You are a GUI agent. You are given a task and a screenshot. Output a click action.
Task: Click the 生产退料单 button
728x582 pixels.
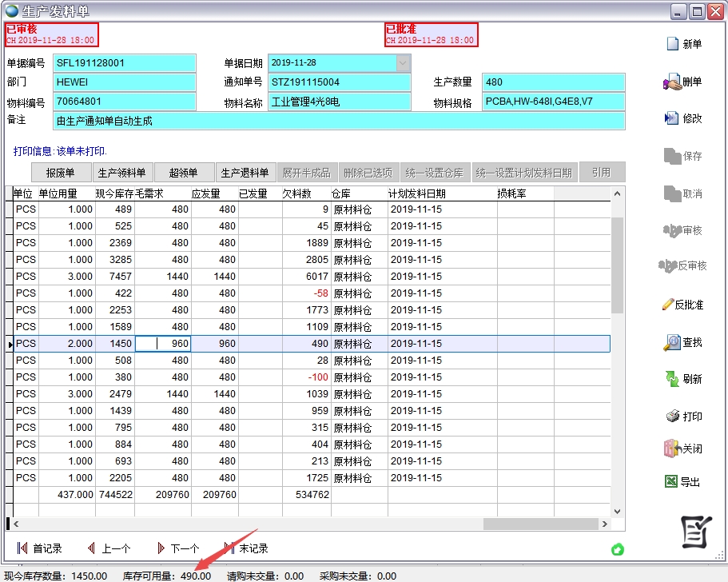[245, 173]
